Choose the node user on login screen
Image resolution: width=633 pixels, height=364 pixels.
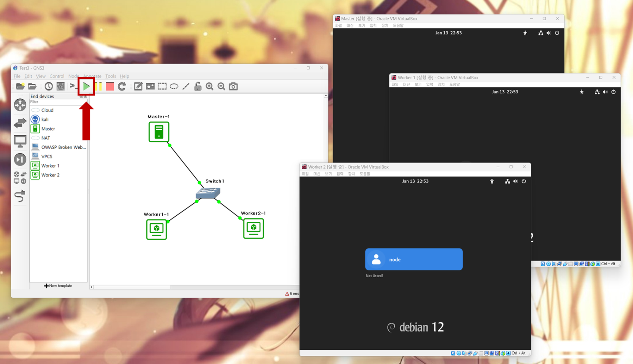pos(414,259)
